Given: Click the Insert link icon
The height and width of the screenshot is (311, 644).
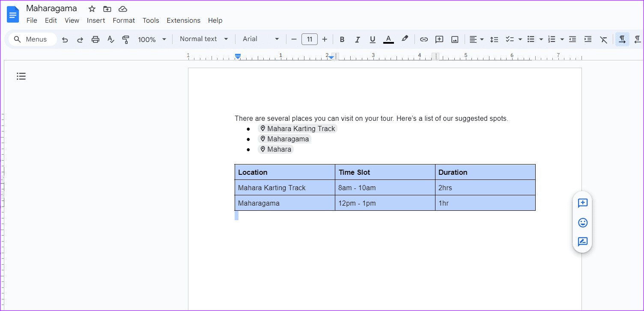Looking at the screenshot, I should pyautogui.click(x=423, y=39).
